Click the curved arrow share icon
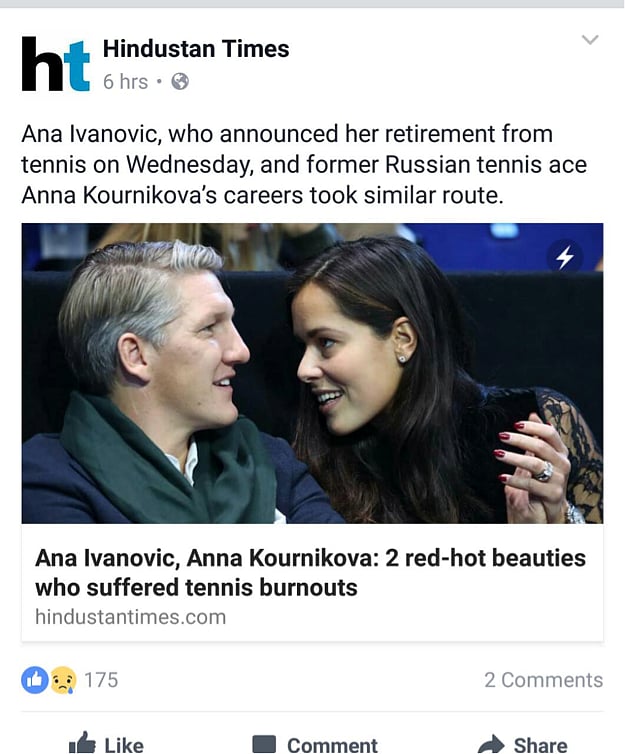The image size is (625, 754). [x=490, y=744]
